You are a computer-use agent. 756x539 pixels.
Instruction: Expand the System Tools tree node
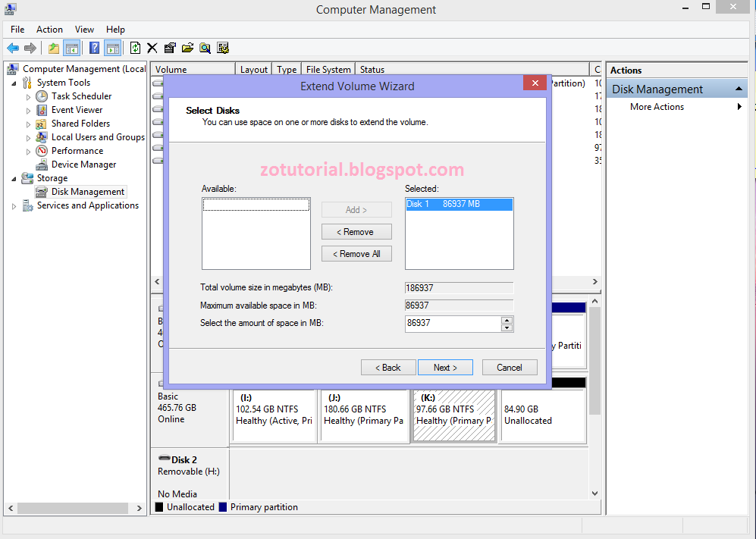click(13, 82)
